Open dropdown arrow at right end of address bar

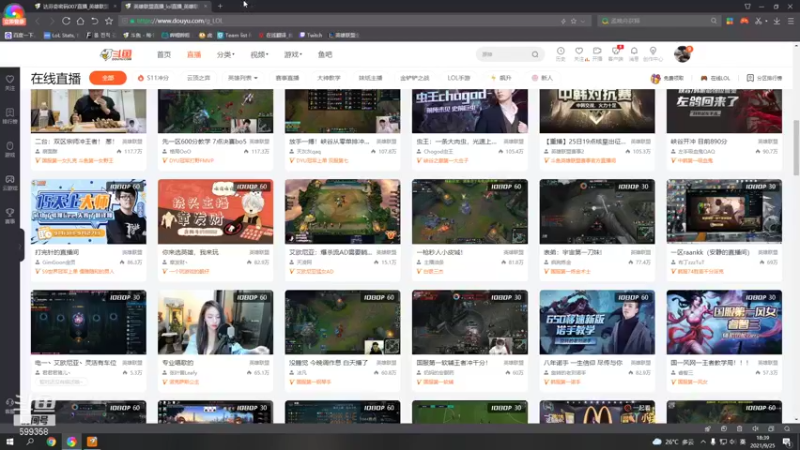(583, 21)
